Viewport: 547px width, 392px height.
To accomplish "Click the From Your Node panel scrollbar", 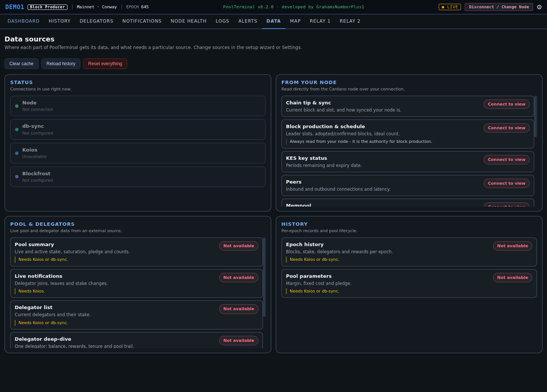I will coord(535,116).
